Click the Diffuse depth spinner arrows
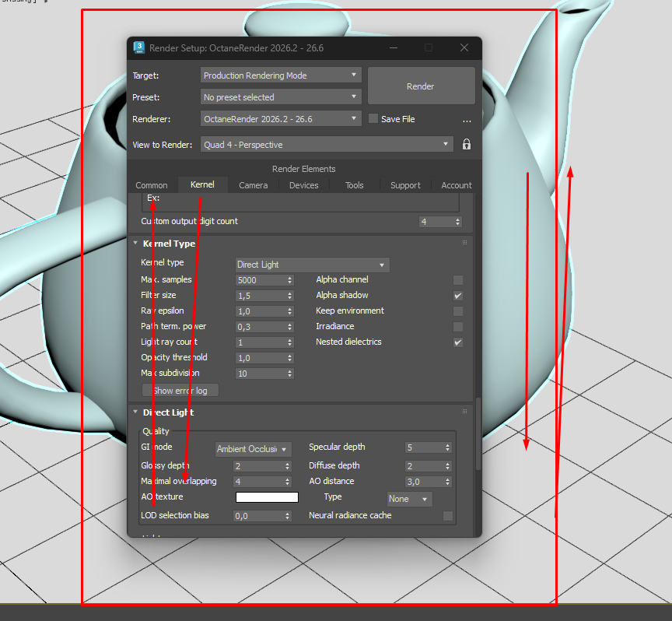The height and width of the screenshot is (621, 672). (x=448, y=466)
